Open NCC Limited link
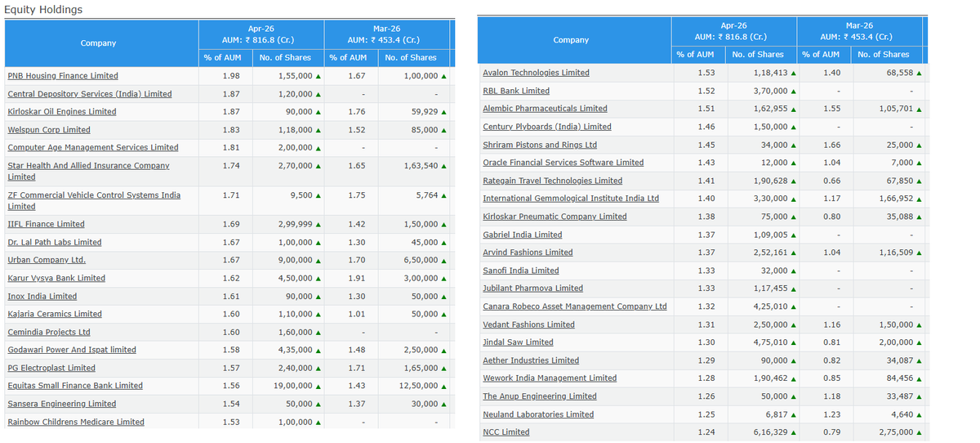The height and width of the screenshot is (443, 980). [x=506, y=432]
